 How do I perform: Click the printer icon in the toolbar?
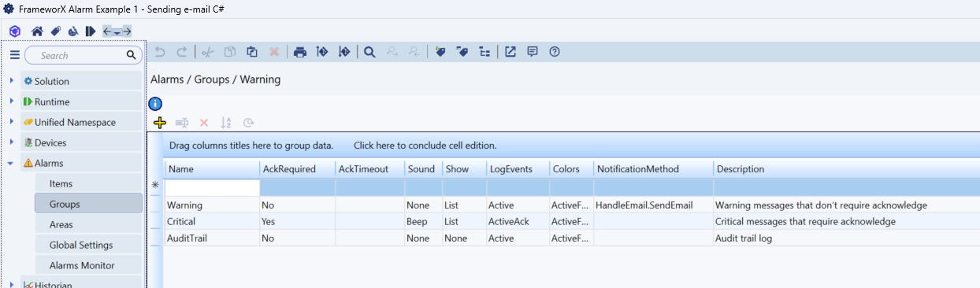pos(300,52)
